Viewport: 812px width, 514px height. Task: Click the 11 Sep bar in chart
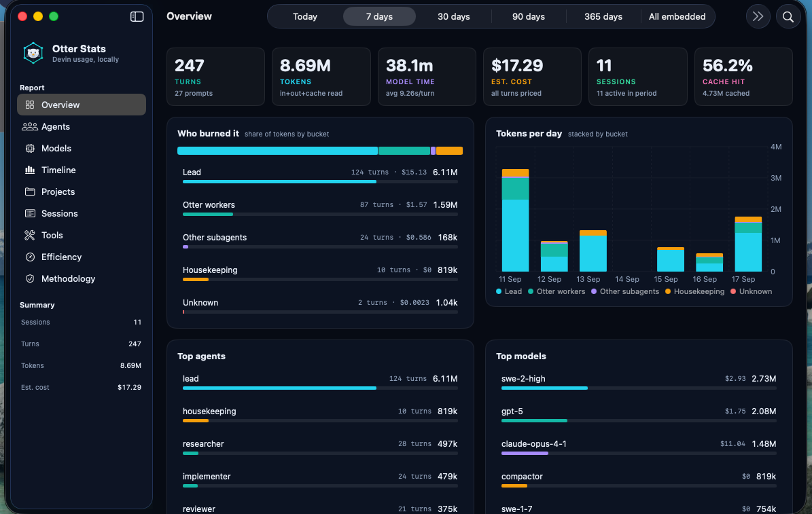pos(515,220)
